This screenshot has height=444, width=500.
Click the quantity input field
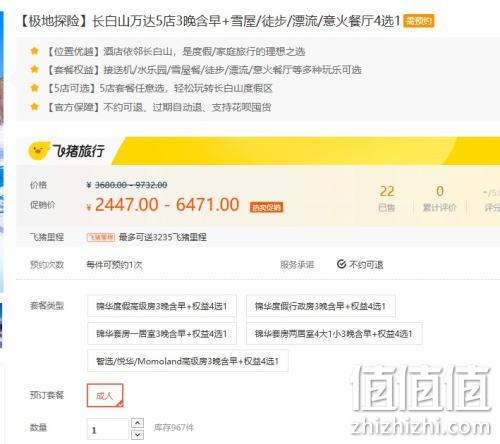coord(108,429)
